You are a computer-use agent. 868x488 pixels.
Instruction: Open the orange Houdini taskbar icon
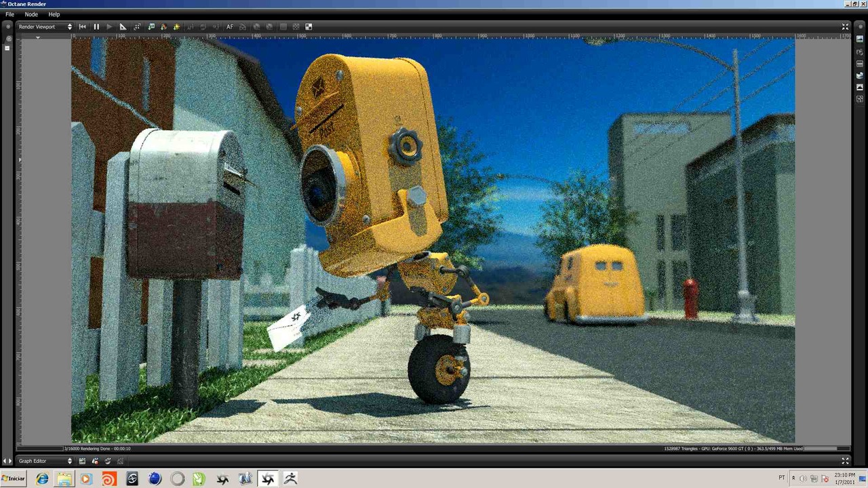109,479
